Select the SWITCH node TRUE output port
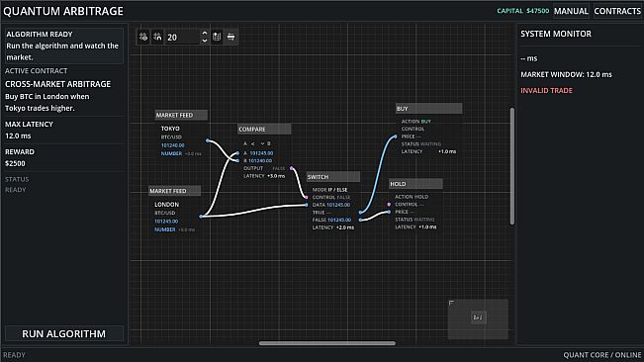The image size is (644, 362). 360,213
